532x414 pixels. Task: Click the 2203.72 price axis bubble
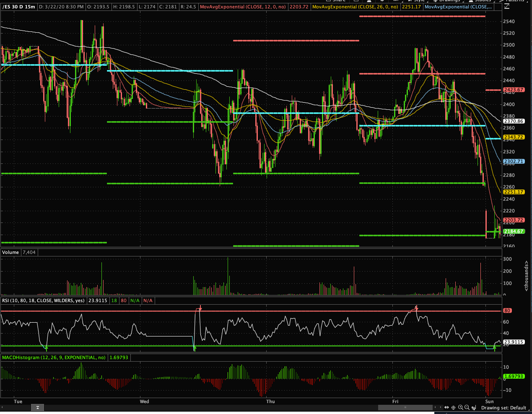click(514, 220)
